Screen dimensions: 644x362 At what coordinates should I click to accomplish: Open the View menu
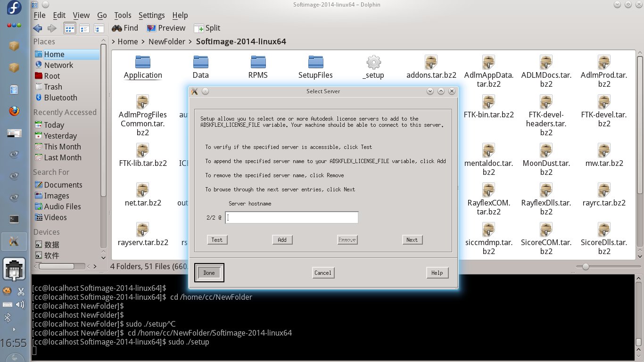point(81,15)
